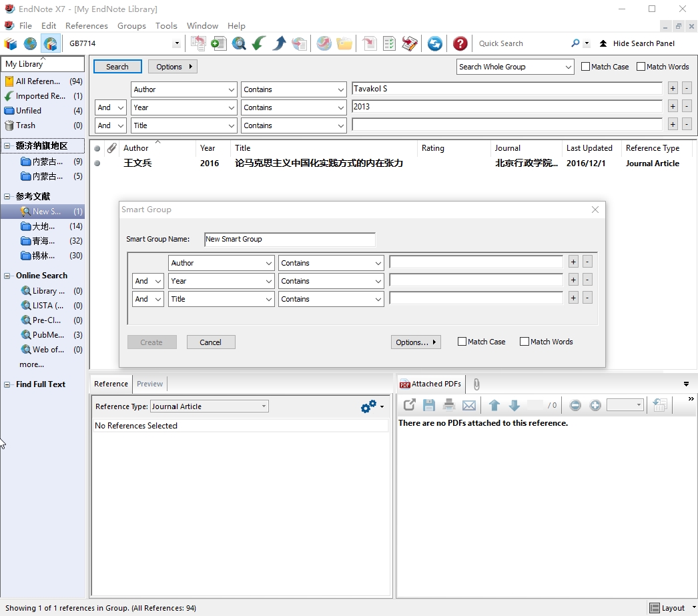Image resolution: width=698 pixels, height=616 pixels.
Task: Switch to the Preview tab
Action: [149, 384]
